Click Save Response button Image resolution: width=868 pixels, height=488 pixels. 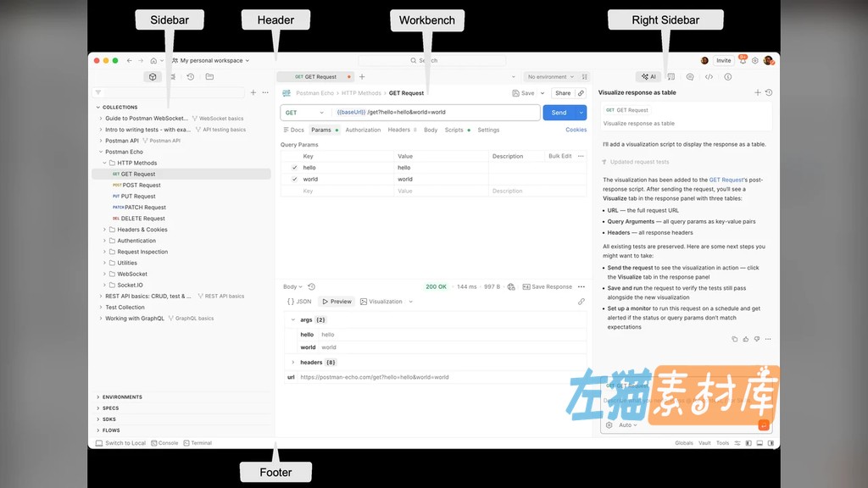click(548, 286)
